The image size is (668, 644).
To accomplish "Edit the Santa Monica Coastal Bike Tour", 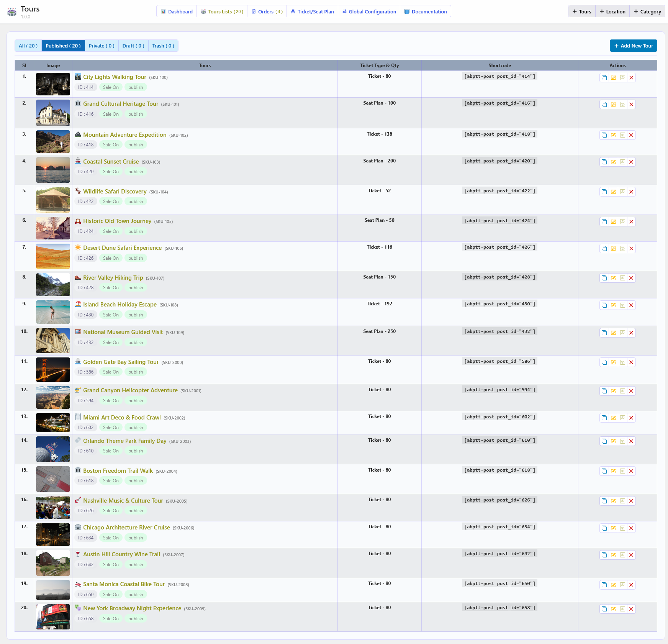I will point(613,585).
